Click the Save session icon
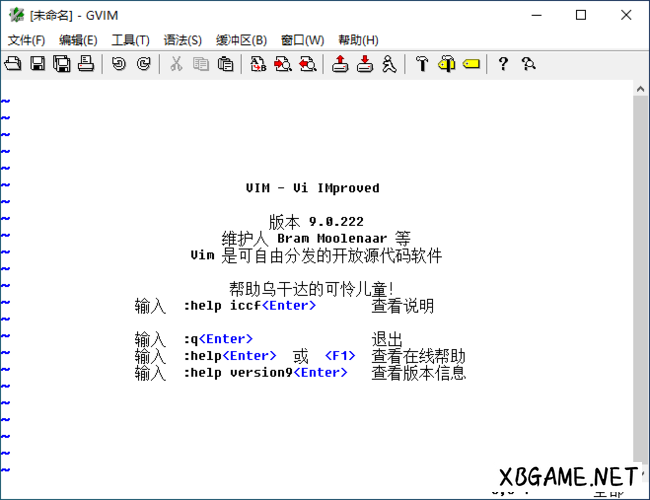 tap(365, 64)
